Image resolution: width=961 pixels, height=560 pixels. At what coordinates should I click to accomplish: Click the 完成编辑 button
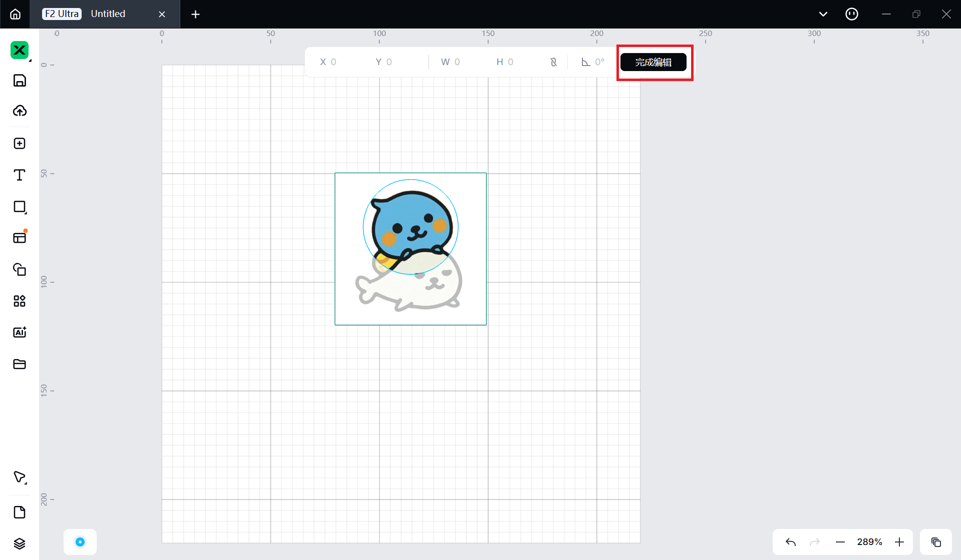[x=653, y=62]
